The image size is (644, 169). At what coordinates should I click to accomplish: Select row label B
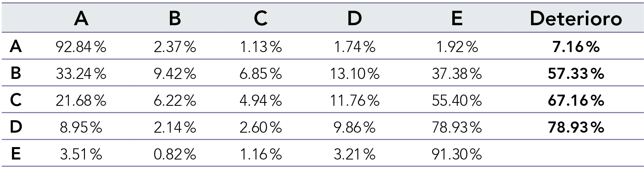16,74
